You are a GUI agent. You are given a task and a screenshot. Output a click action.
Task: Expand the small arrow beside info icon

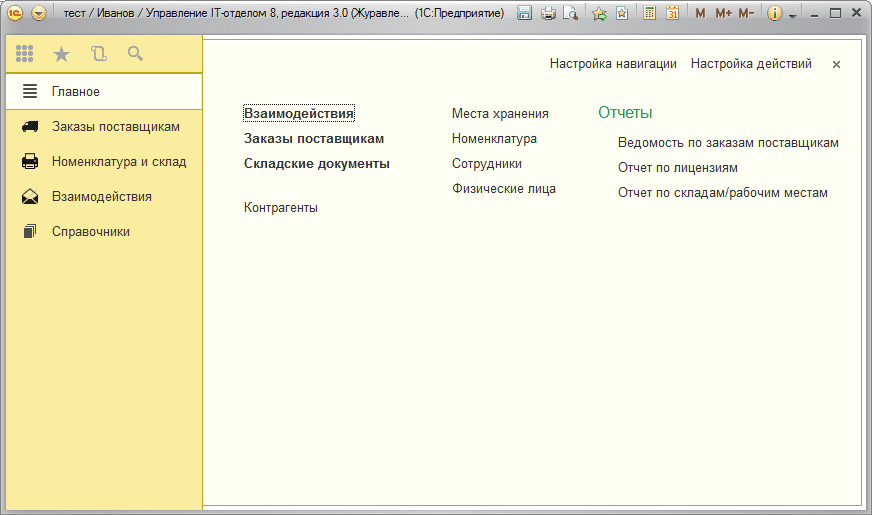click(793, 16)
